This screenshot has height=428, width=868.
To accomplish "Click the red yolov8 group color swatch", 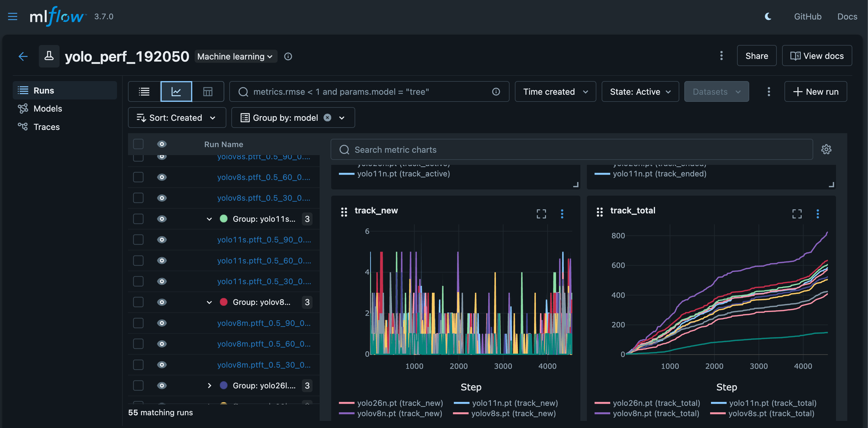I will [223, 302].
